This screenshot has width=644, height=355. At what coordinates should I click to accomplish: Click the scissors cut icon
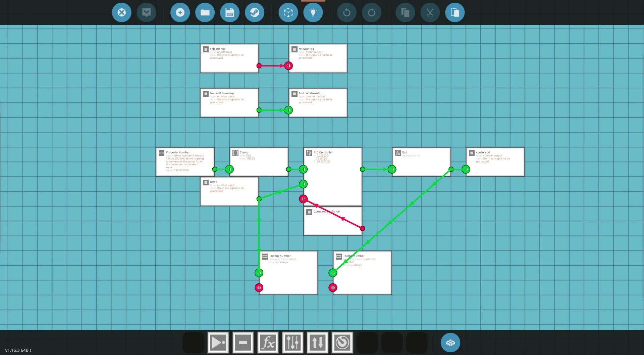click(430, 13)
